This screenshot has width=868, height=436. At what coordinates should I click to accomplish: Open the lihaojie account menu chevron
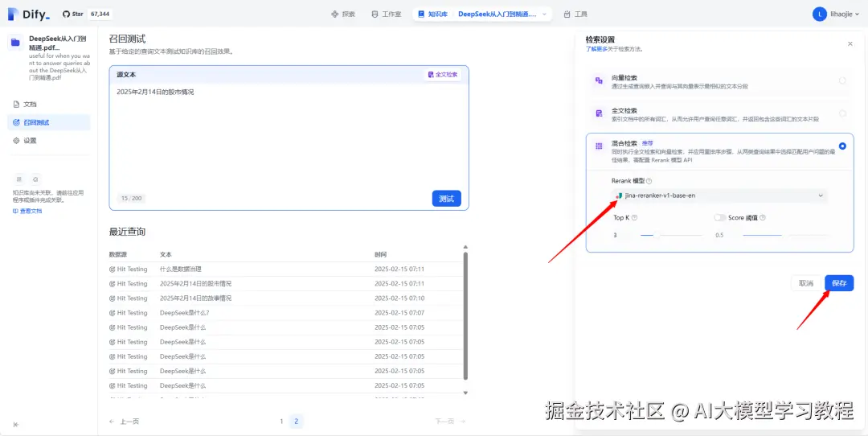tap(857, 15)
